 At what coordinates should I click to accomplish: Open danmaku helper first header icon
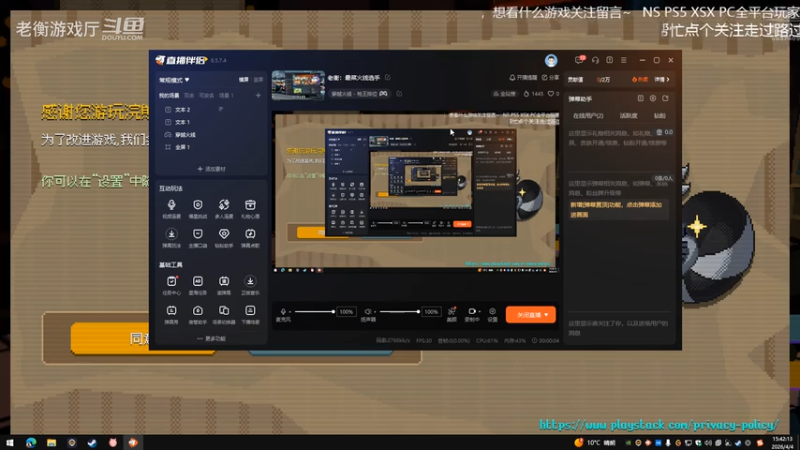tap(640, 98)
